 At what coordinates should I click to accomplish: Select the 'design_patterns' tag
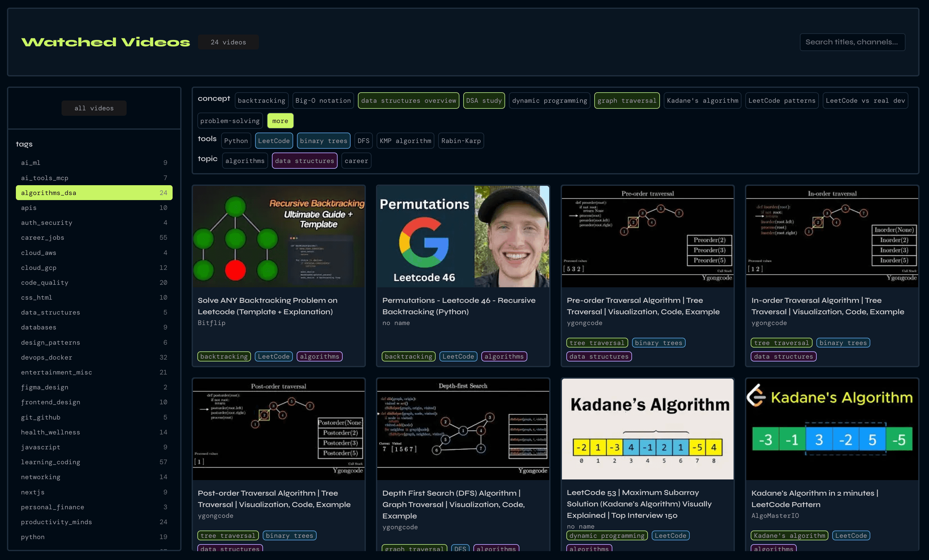click(x=94, y=342)
